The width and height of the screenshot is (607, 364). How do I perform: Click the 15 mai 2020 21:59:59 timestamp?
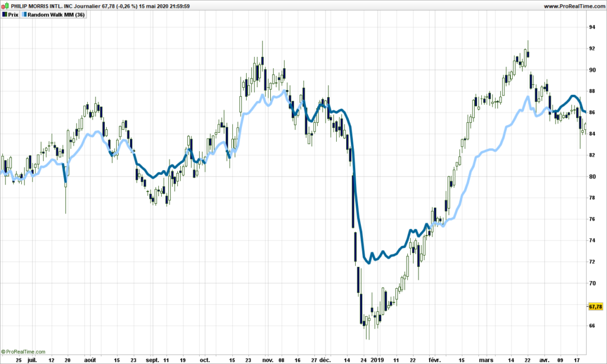click(x=165, y=6)
